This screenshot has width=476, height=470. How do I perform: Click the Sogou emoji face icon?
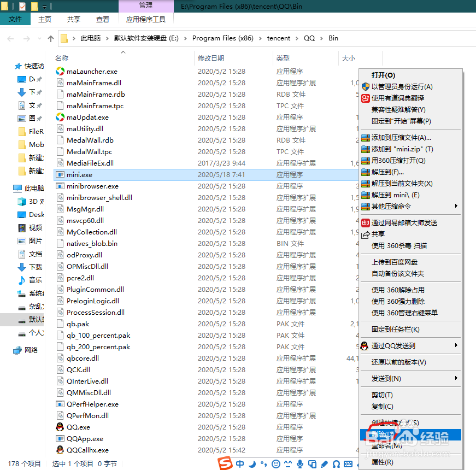coord(275,463)
